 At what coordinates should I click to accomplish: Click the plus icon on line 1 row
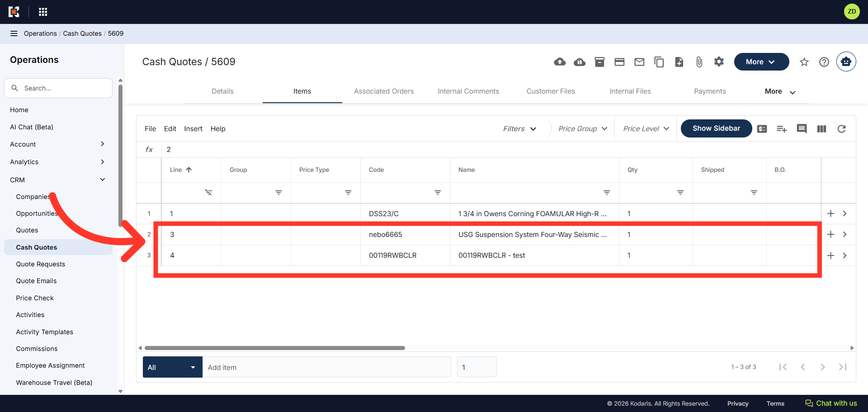click(x=830, y=213)
